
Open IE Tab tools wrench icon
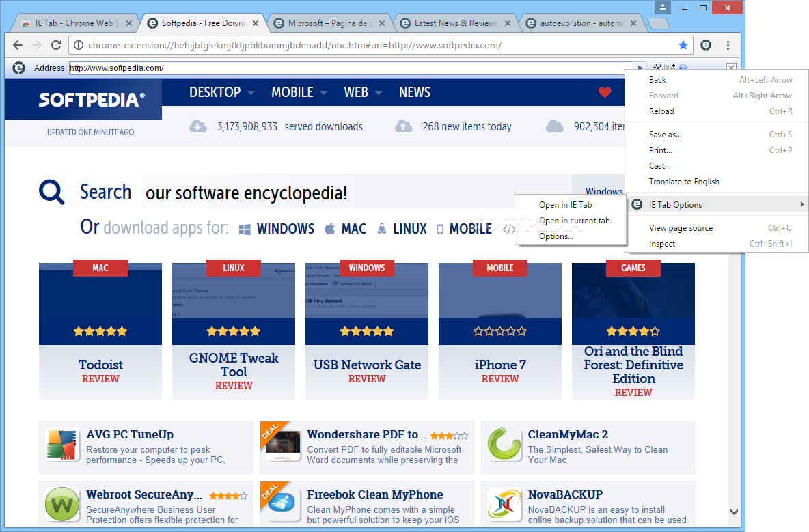pyautogui.click(x=656, y=66)
